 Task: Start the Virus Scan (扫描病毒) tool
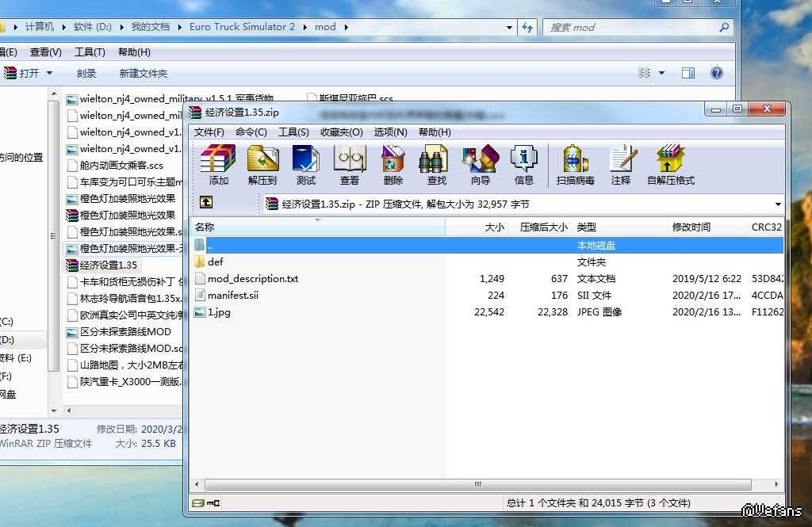point(575,165)
